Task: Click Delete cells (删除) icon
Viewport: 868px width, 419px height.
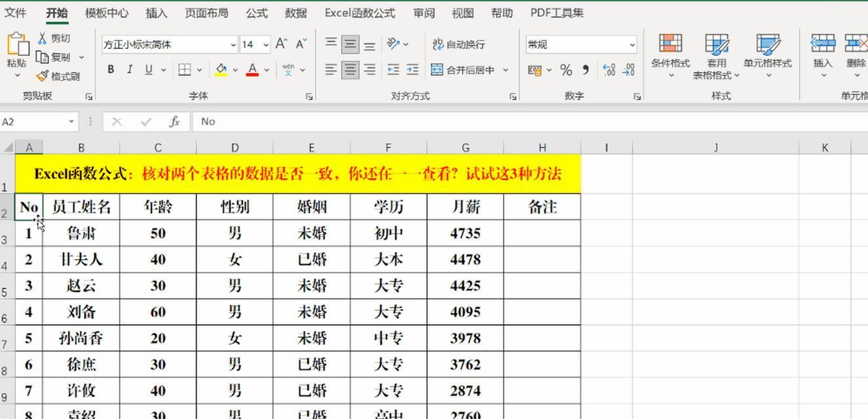Action: 856,44
